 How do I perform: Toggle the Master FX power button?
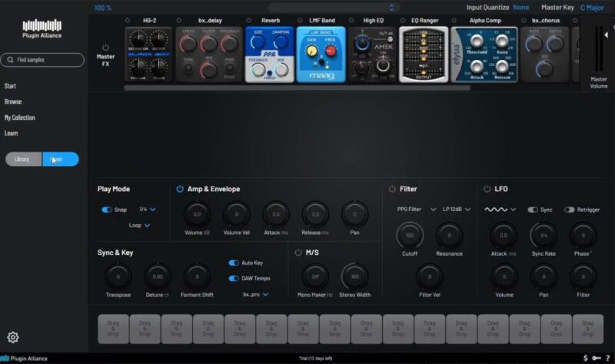pos(106,47)
